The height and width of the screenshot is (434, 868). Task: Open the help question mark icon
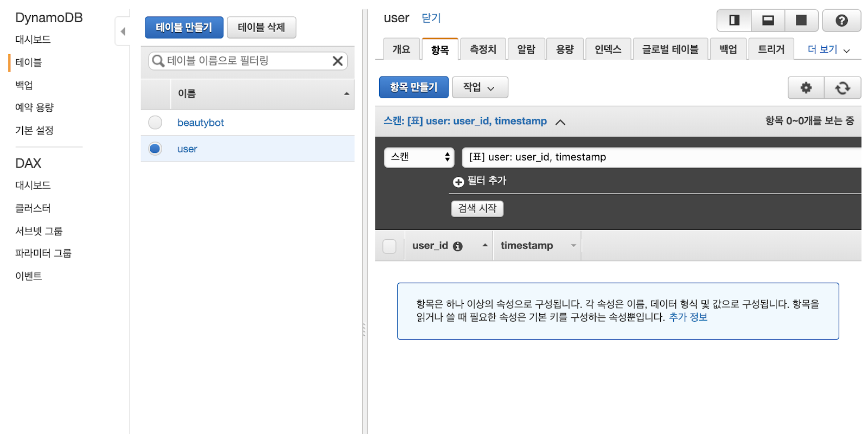coord(841,21)
